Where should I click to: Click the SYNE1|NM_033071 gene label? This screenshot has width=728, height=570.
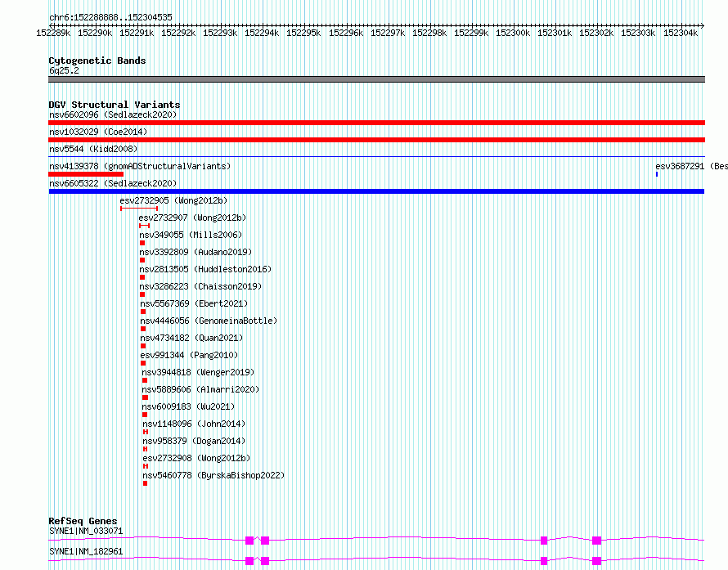tap(86, 531)
